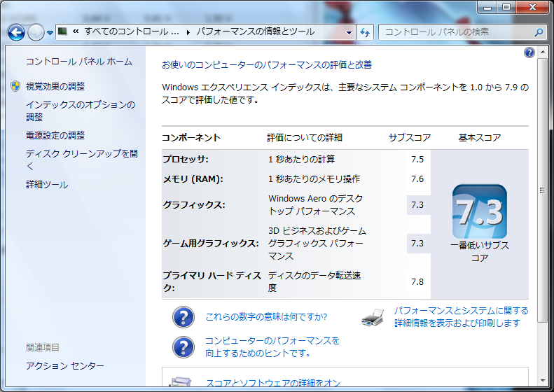Open スコアとソフトウェアの詳細をオン link
The image size is (554, 392).
point(273,383)
